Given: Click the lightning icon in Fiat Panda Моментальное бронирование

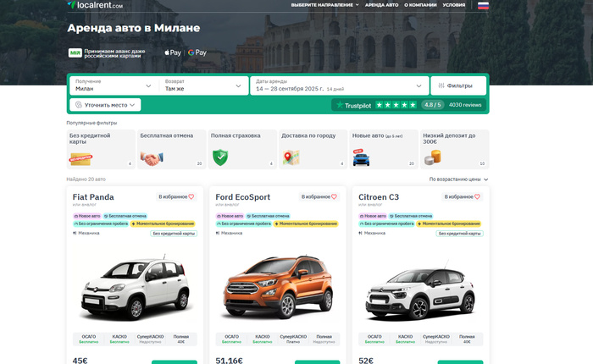Looking at the screenshot, I should pos(134,223).
